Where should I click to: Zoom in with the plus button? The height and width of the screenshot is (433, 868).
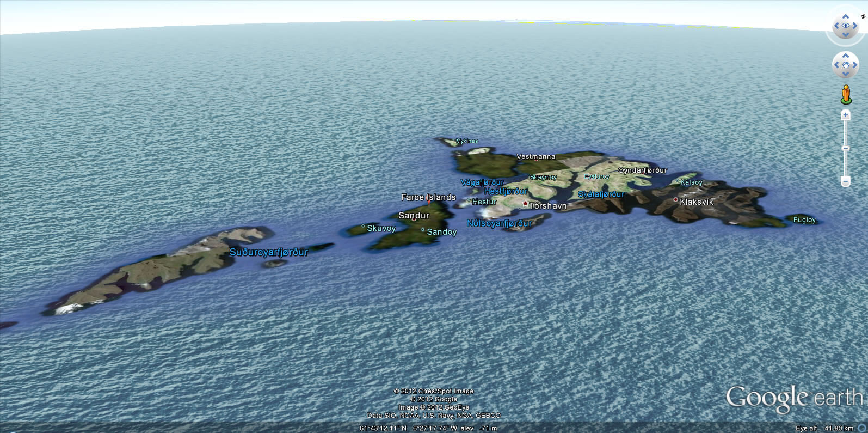point(846,115)
